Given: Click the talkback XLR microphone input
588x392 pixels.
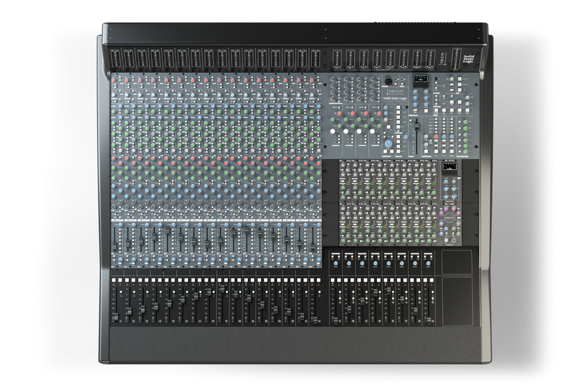Looking at the screenshot, I should (389, 79).
